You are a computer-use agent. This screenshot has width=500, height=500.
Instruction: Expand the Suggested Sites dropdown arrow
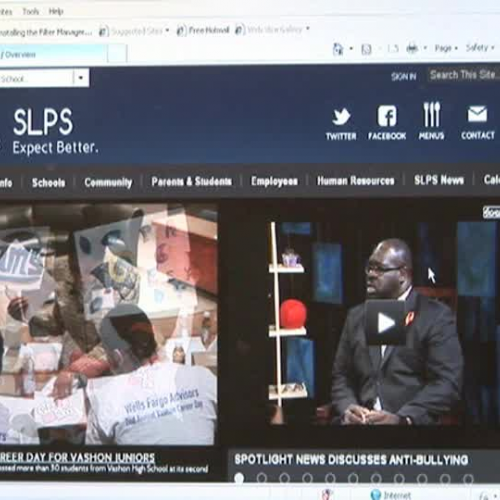(x=167, y=30)
